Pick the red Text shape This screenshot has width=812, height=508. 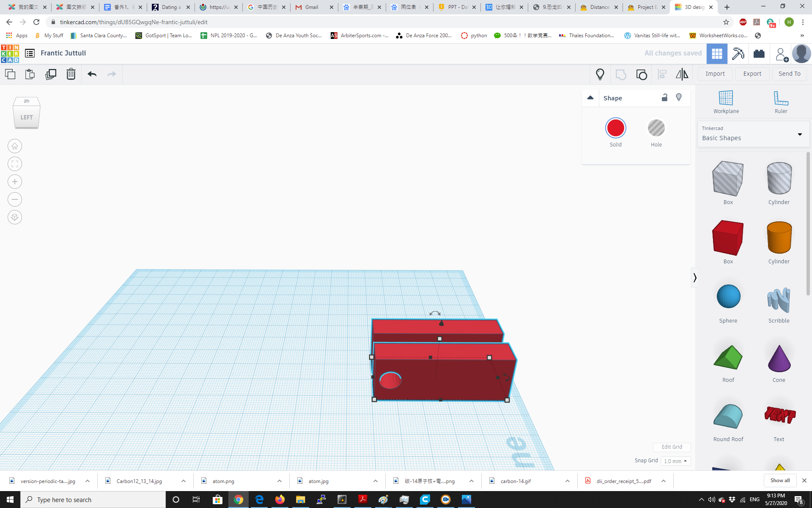(779, 415)
